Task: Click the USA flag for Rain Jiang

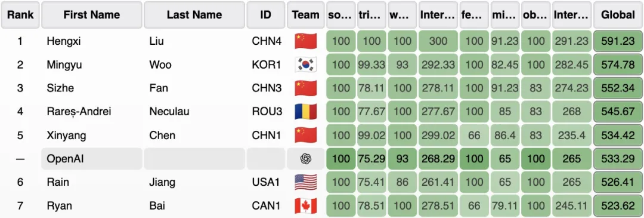Action: coord(306,182)
